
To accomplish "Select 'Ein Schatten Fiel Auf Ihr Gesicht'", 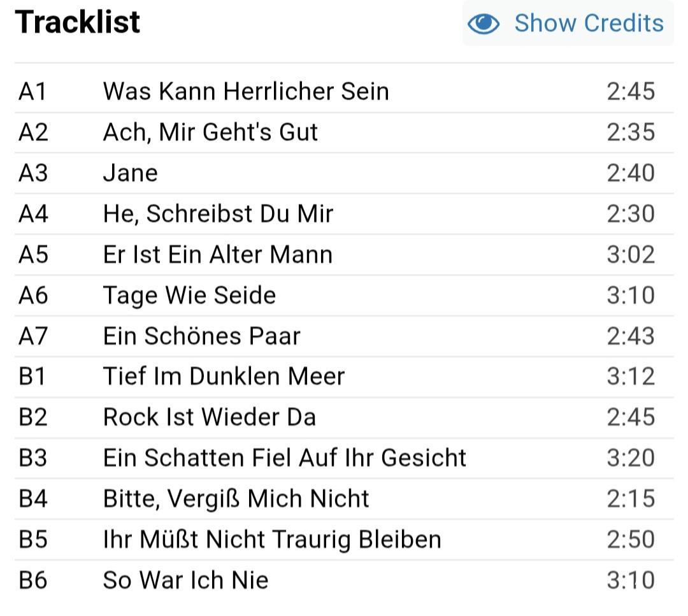I will [x=285, y=457].
